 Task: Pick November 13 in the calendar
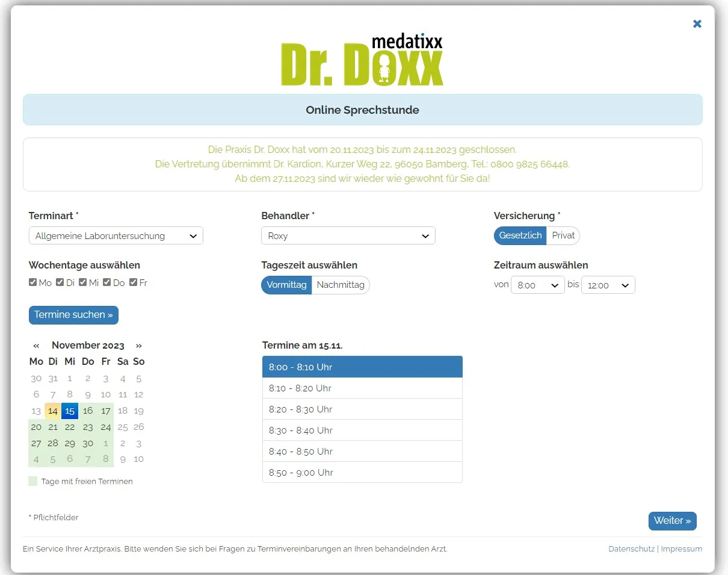pos(36,411)
